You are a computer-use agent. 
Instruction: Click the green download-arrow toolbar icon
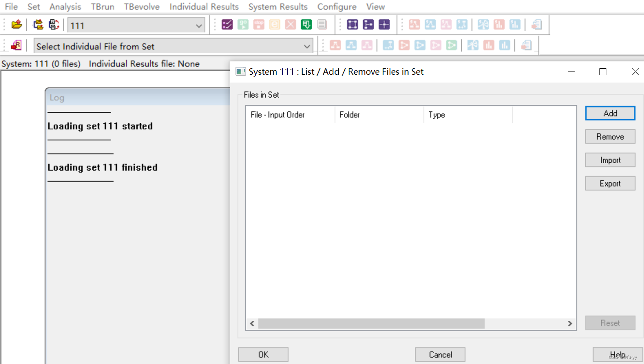306,25
